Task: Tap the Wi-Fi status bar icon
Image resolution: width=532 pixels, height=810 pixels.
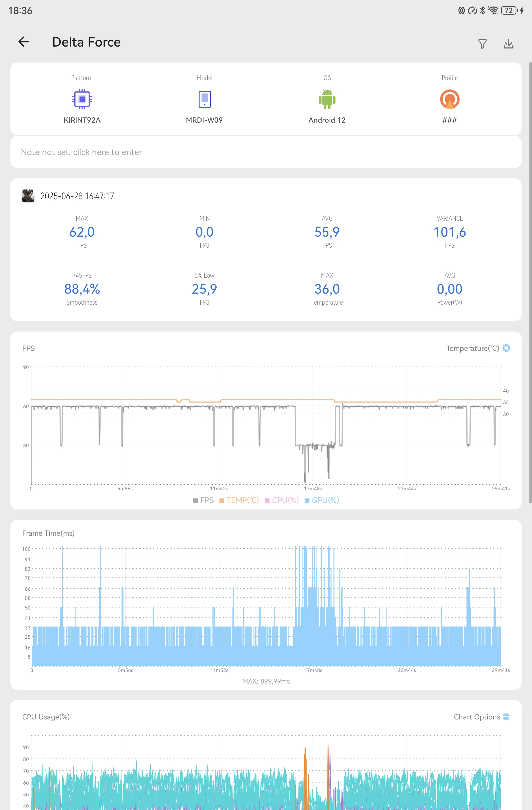Action: click(493, 10)
